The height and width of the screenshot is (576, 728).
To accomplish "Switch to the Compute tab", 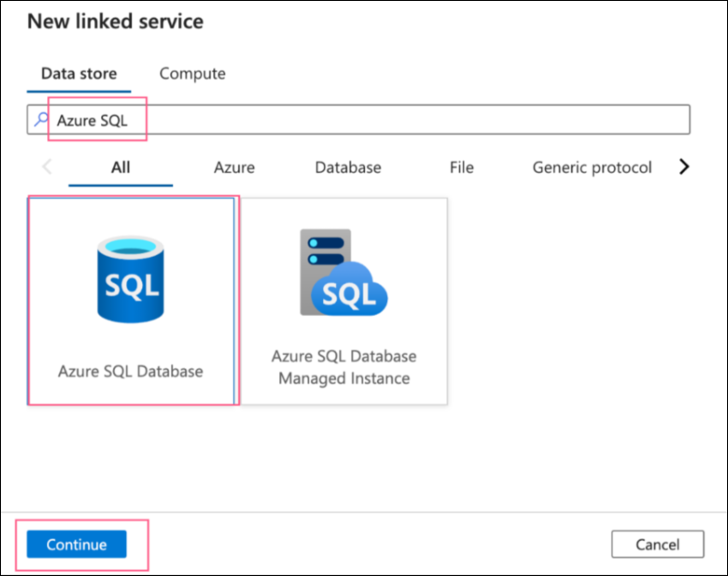I will [192, 74].
